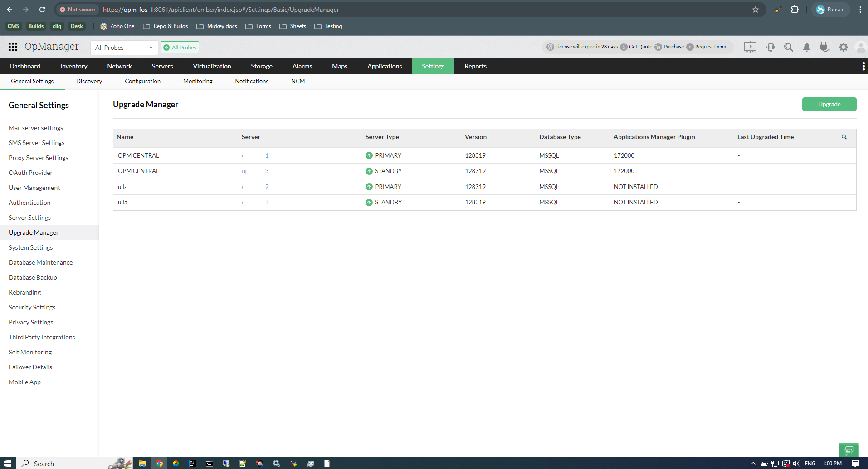
Task: Open File Explorer from the taskbar
Action: [142, 463]
